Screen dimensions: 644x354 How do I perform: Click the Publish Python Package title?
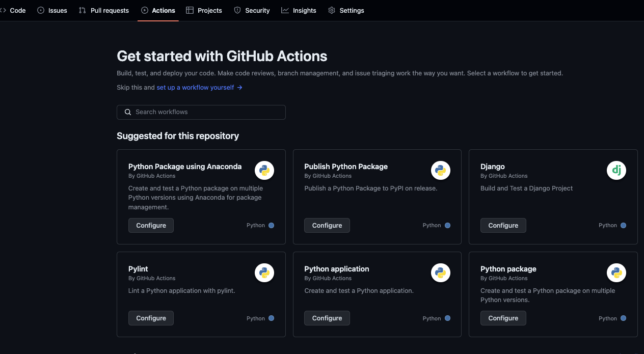pyautogui.click(x=346, y=167)
